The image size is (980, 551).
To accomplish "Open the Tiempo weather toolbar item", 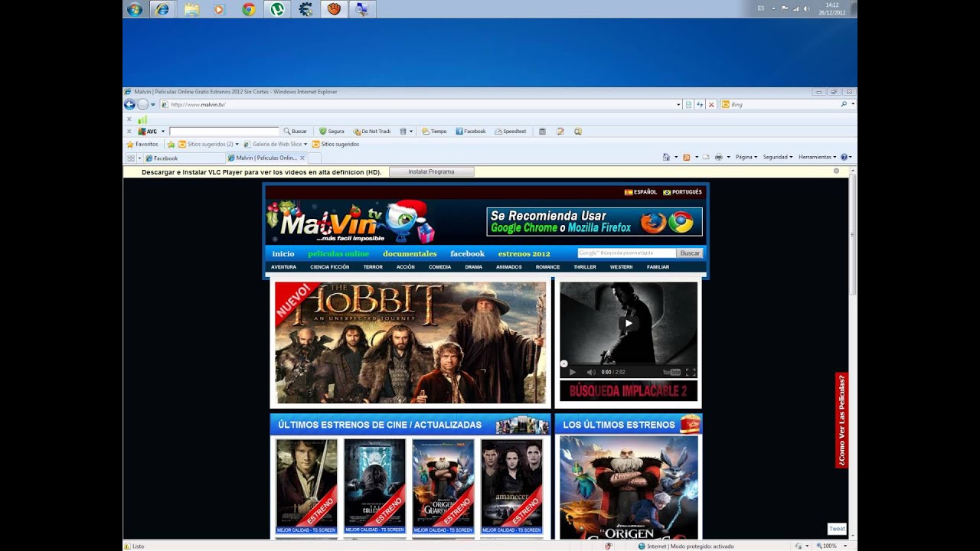I will (434, 132).
